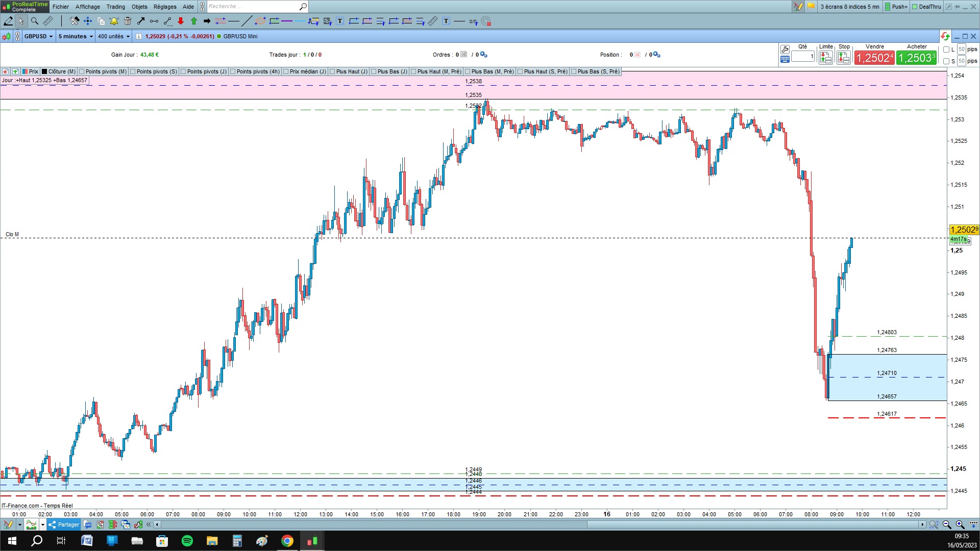Viewport: 980px width, 551px height.
Task: Click the Qté quantity input field
Action: pyautogui.click(x=803, y=57)
